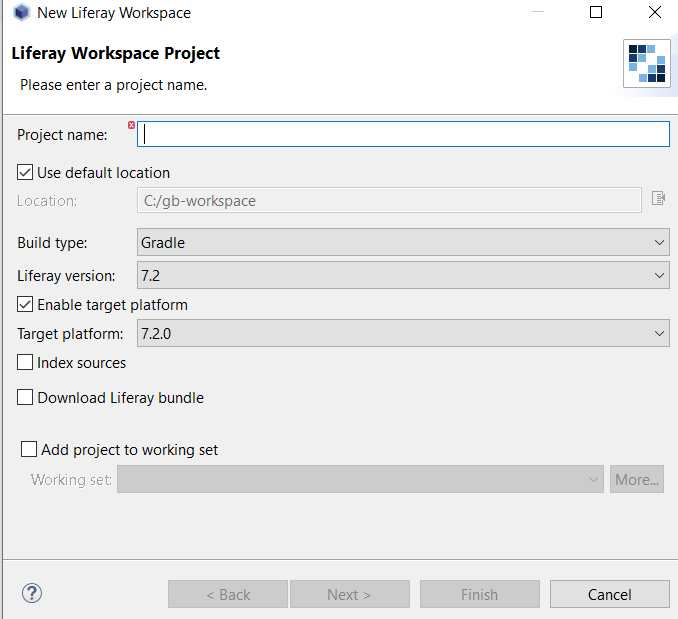The height and width of the screenshot is (619, 678).
Task: Click the Liferay cube icon in title bar
Action: [21, 13]
